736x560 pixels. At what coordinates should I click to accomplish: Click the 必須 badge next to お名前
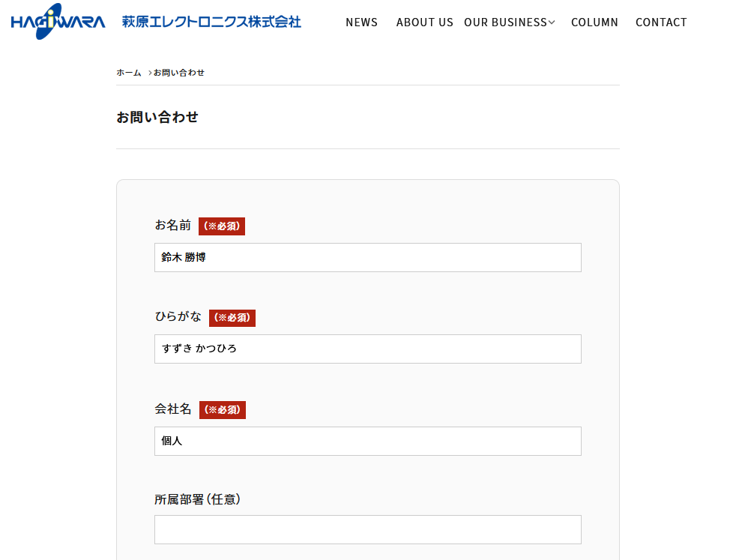(222, 226)
